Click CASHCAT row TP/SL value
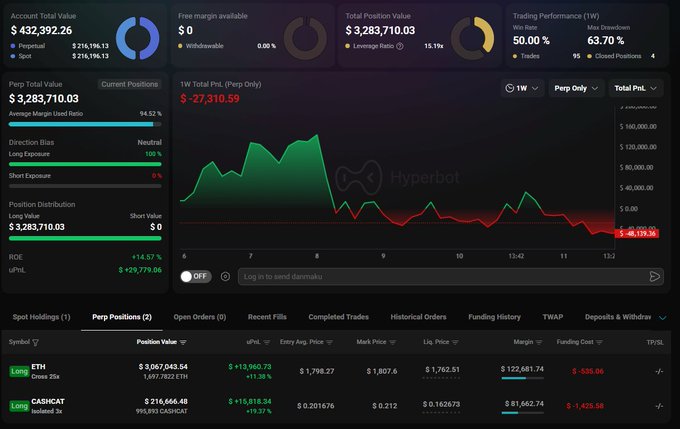This screenshot has height=429, width=680. coord(659,406)
